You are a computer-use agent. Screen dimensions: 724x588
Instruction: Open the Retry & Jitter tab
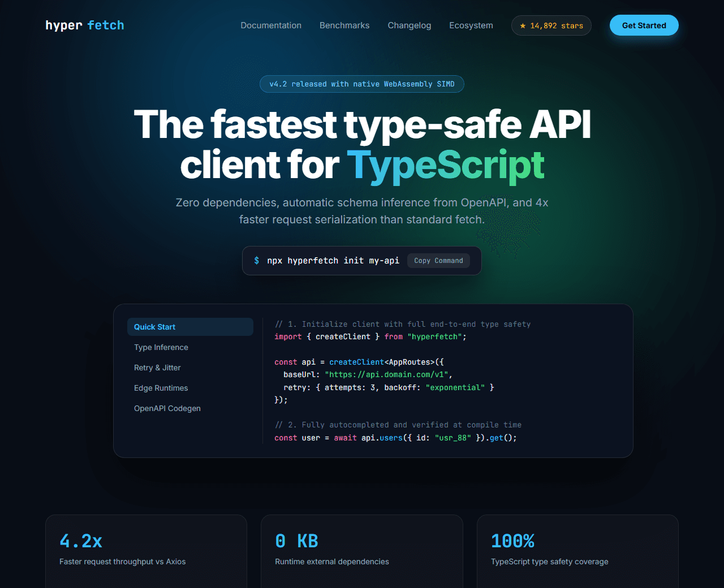pos(190,367)
